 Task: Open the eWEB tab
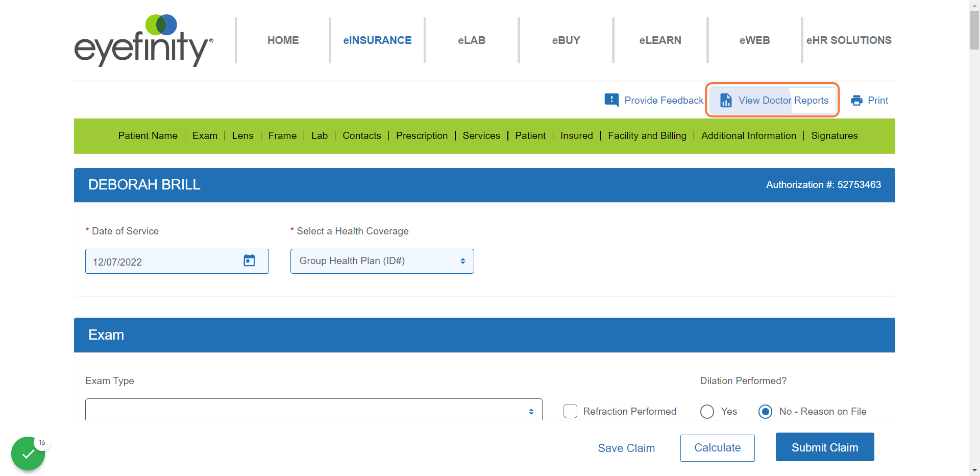[754, 40]
